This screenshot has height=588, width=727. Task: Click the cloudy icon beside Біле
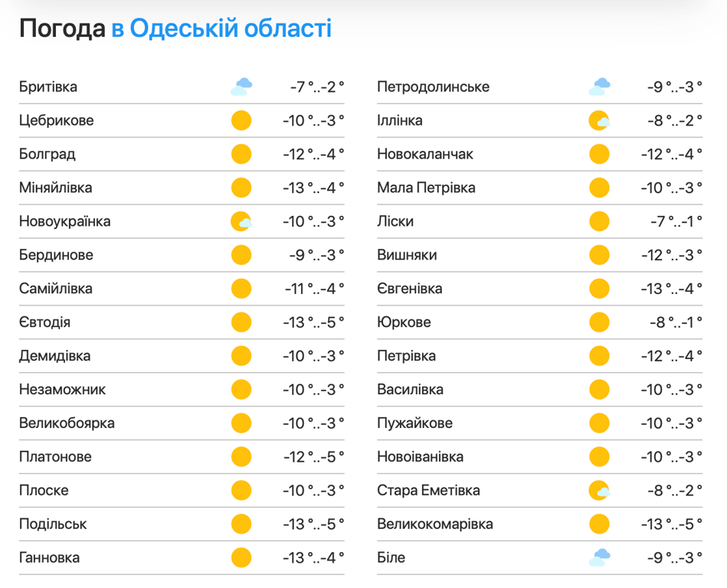[599, 557]
